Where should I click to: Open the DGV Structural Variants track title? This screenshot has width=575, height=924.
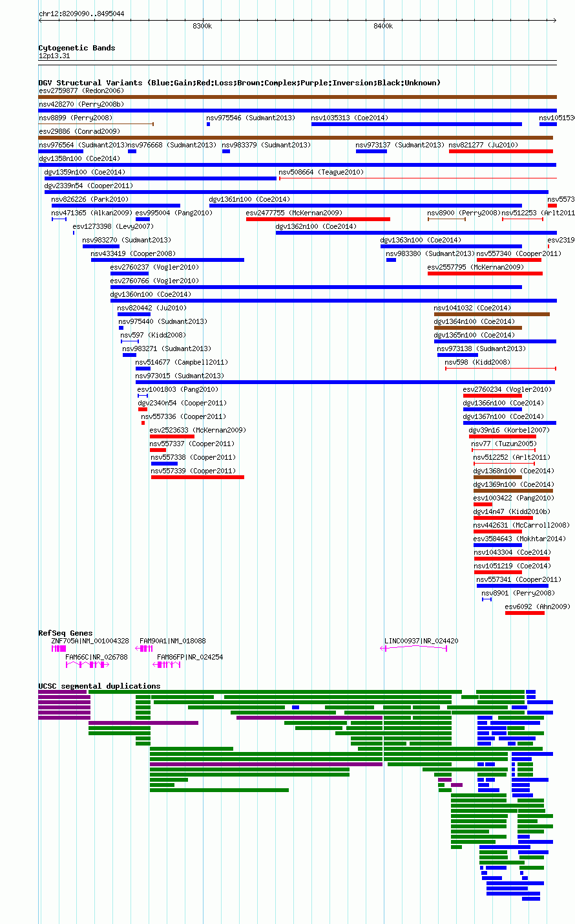click(x=240, y=83)
